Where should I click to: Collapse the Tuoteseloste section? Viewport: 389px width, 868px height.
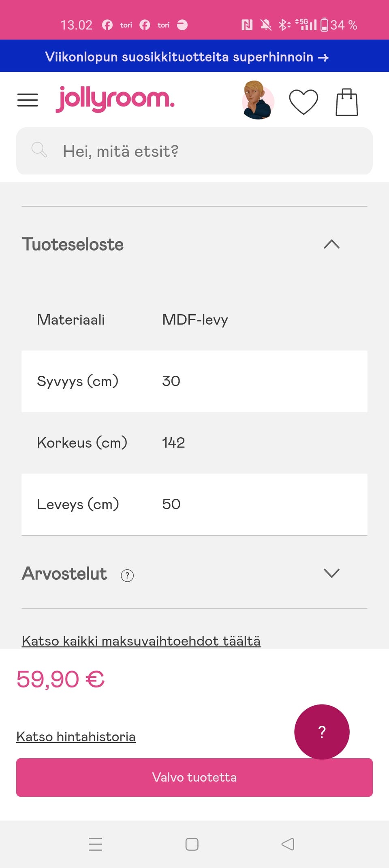click(x=331, y=244)
